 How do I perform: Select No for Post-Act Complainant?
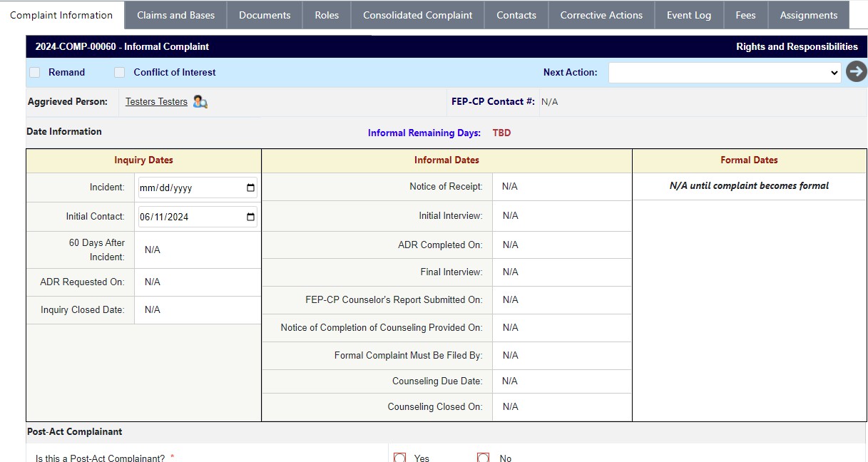(483, 458)
